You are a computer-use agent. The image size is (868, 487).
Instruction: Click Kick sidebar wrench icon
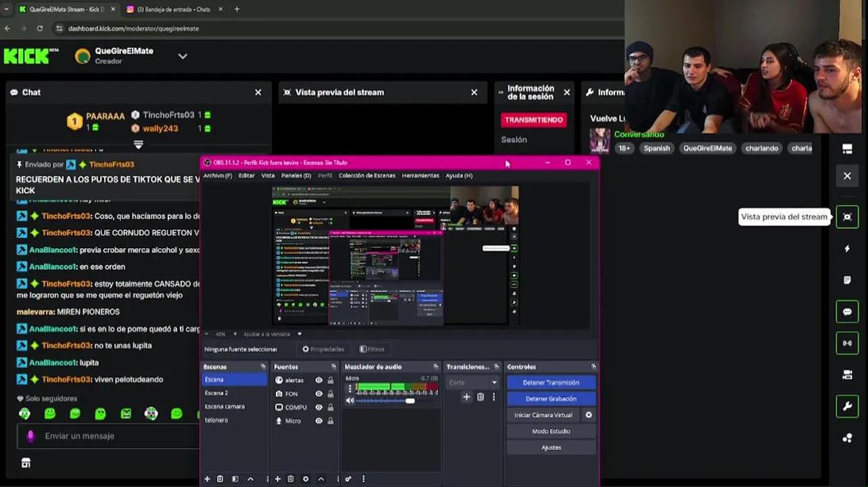pyautogui.click(x=847, y=407)
